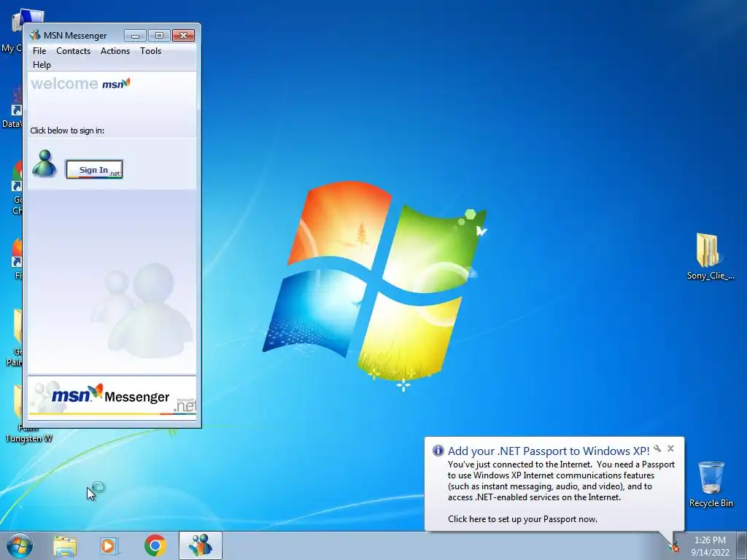The height and width of the screenshot is (560, 747).
Task: Open the Actions menu
Action: pos(115,51)
